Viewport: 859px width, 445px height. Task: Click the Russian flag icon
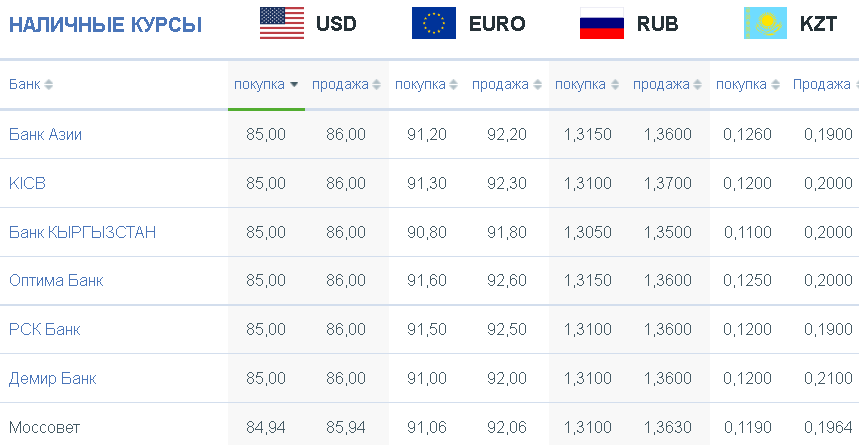[602, 23]
